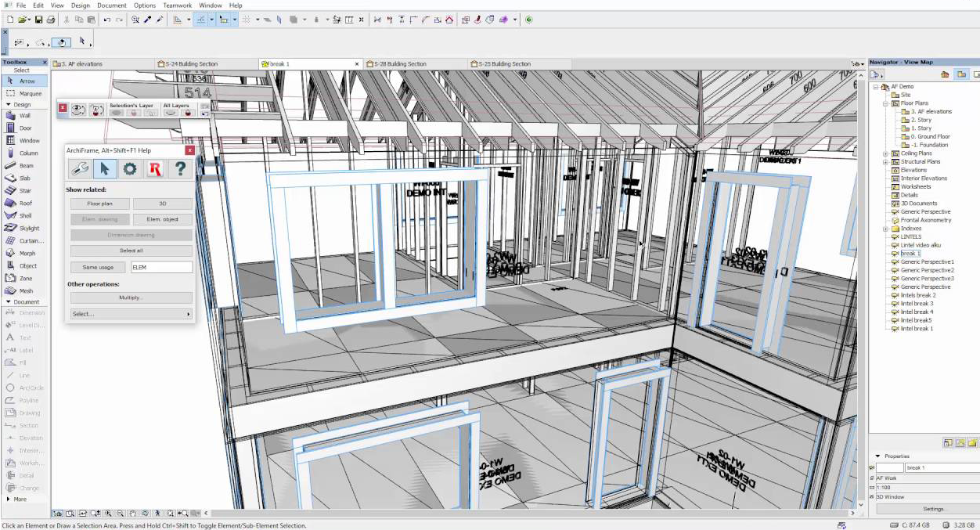This screenshot has height=530, width=980.
Task: Expand Ceiling Plans node in Navigator
Action: [x=886, y=153]
